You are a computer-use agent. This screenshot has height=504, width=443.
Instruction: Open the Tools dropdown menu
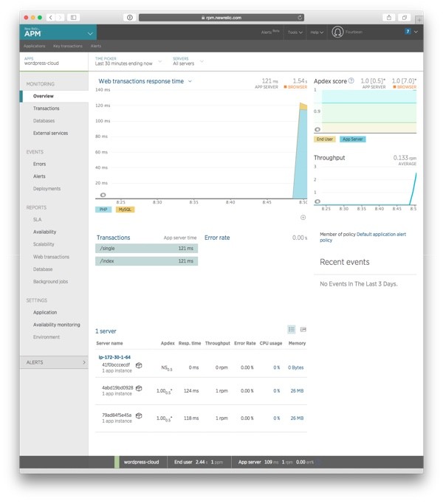[295, 32]
